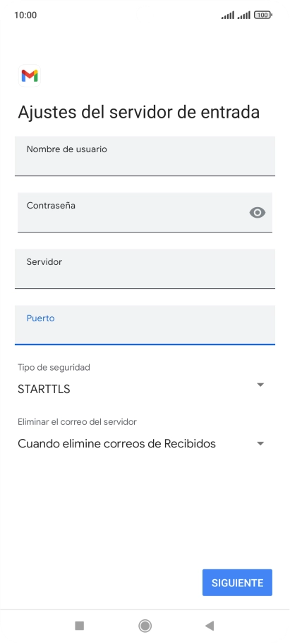Screen dimensions: 290x644
Task: Expand the Tipo de seguridad dropdown arrow
Action: 260,385
